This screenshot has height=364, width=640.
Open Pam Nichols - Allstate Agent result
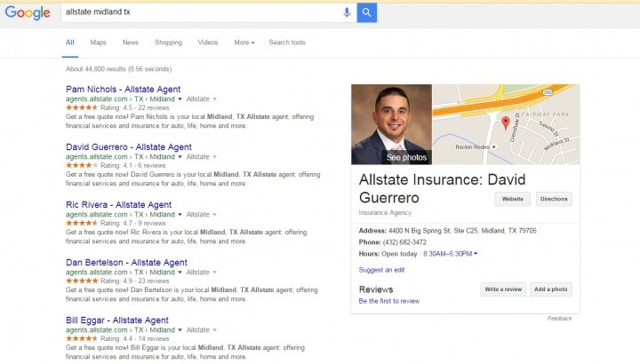click(124, 90)
